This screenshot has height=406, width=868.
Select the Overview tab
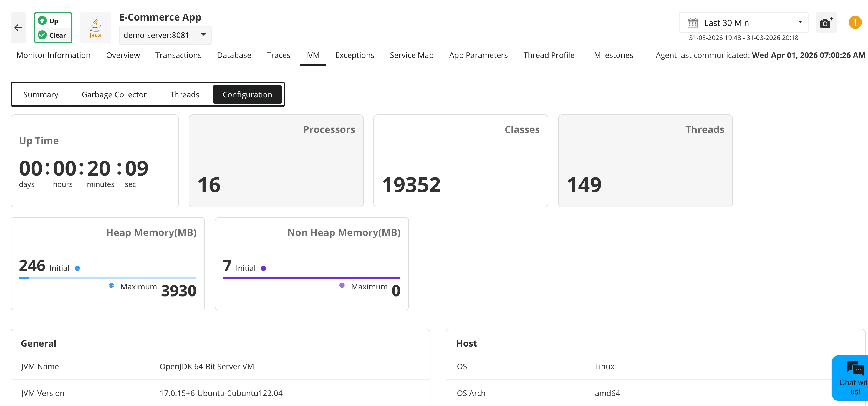[x=123, y=55]
